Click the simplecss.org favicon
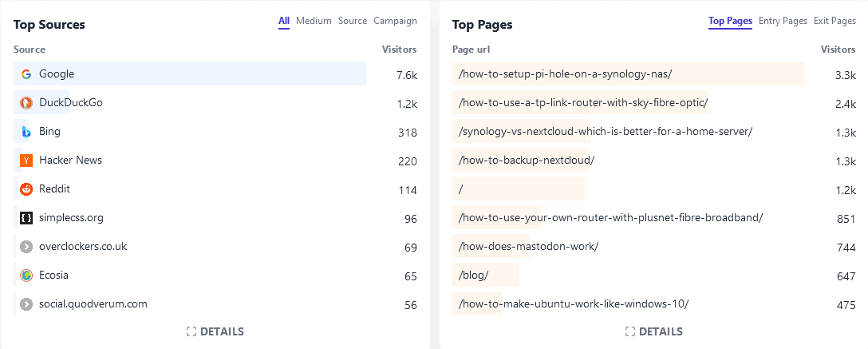 click(x=26, y=218)
